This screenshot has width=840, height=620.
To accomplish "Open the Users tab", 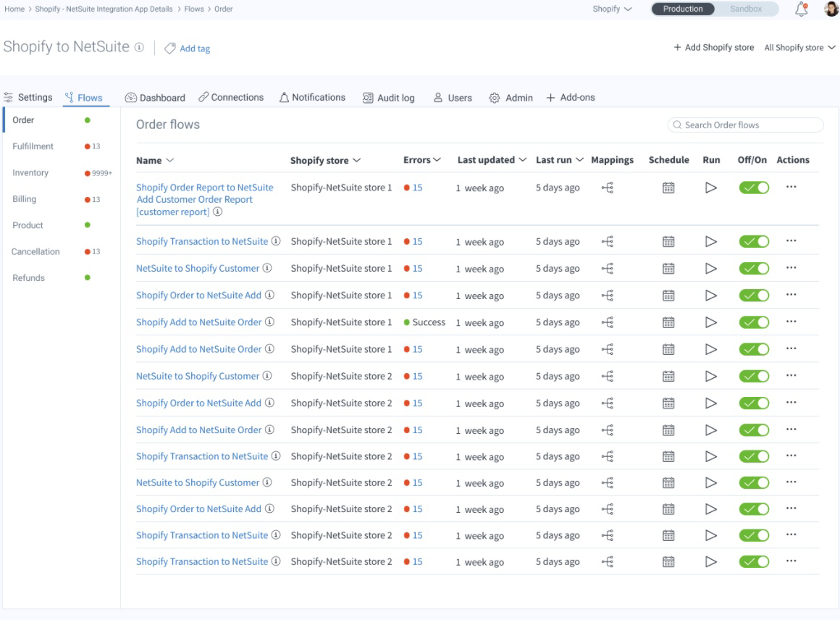I will (x=453, y=98).
